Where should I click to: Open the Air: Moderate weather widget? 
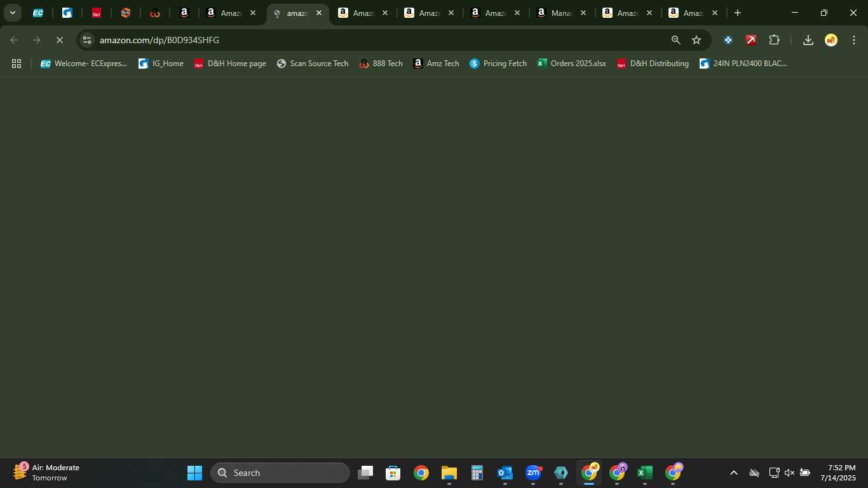coord(46,473)
